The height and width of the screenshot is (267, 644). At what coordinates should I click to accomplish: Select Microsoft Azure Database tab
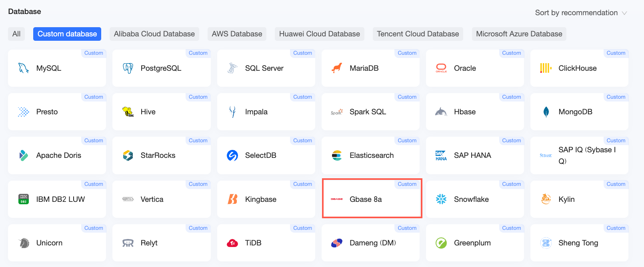pos(519,34)
